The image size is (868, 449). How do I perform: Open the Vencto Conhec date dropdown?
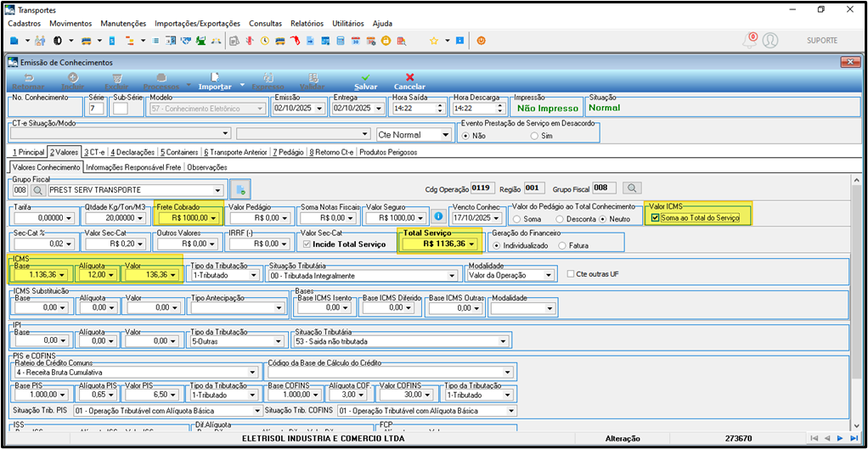(x=496, y=218)
